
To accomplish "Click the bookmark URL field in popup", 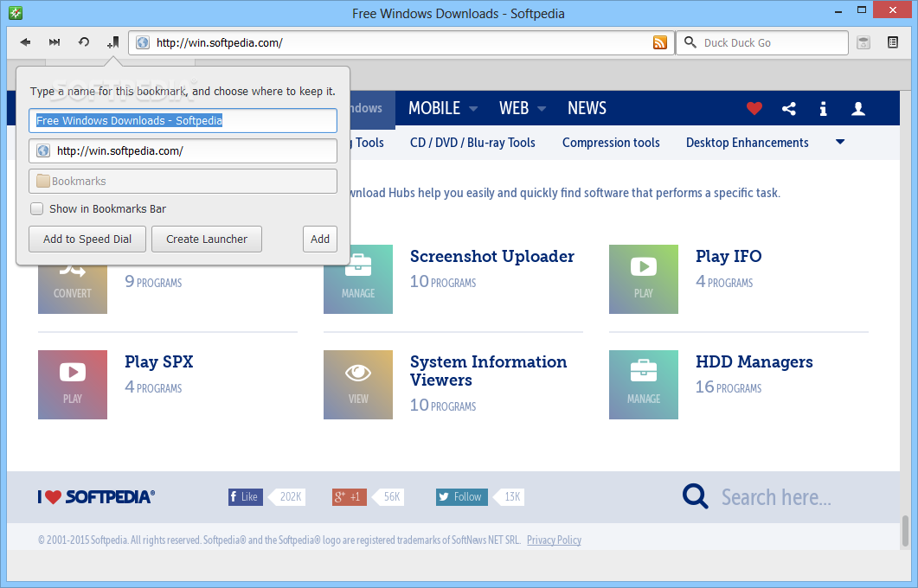I will coord(183,151).
